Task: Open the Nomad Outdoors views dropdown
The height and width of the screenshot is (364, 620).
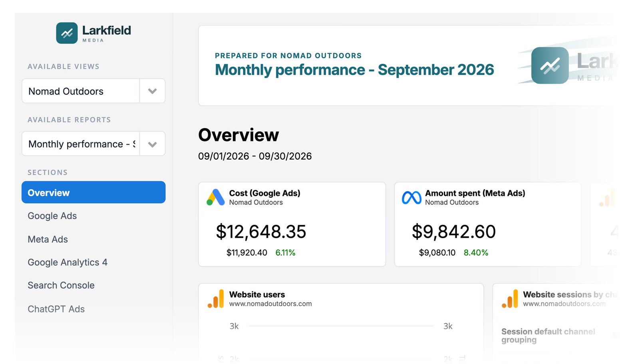Action: 93,91
